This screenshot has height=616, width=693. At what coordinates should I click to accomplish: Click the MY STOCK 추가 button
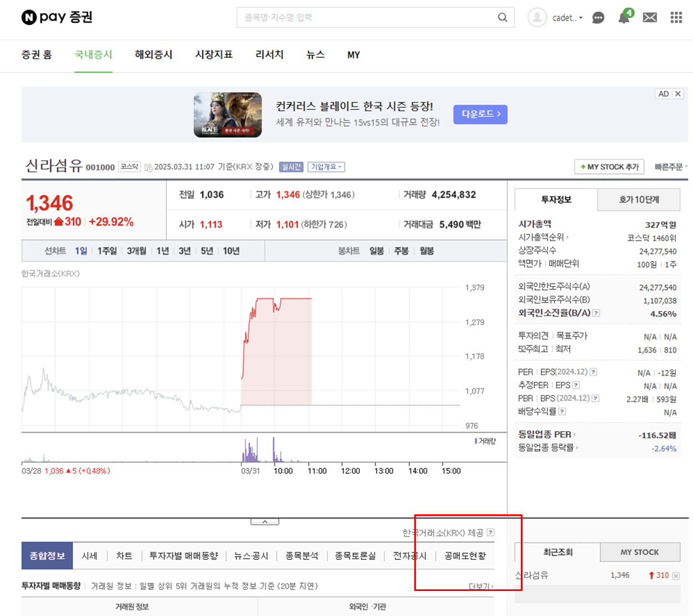coord(609,167)
